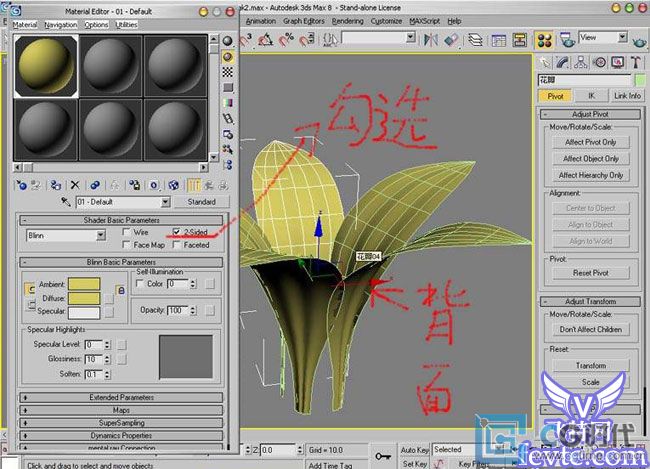The height and width of the screenshot is (469, 650).
Task: Toggle the Angle Snap icon
Action: (266, 40)
